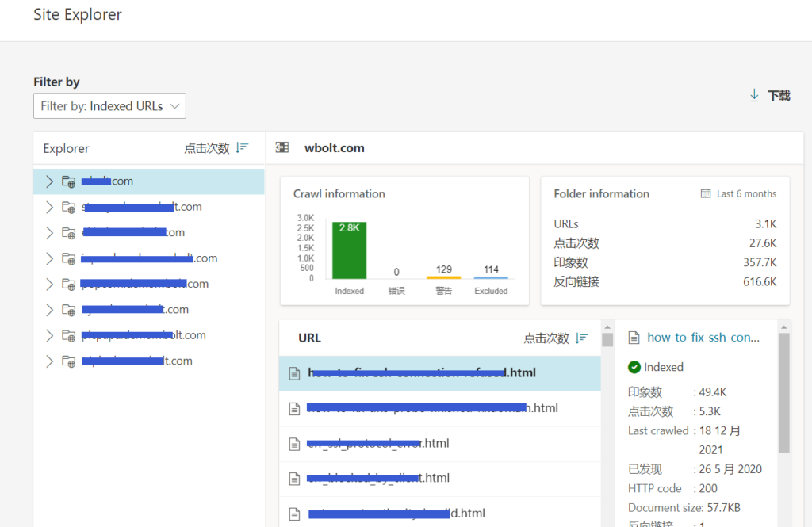This screenshot has height=527, width=812.
Task: Click the site icon next to wbolt.com heading
Action: coord(282,148)
